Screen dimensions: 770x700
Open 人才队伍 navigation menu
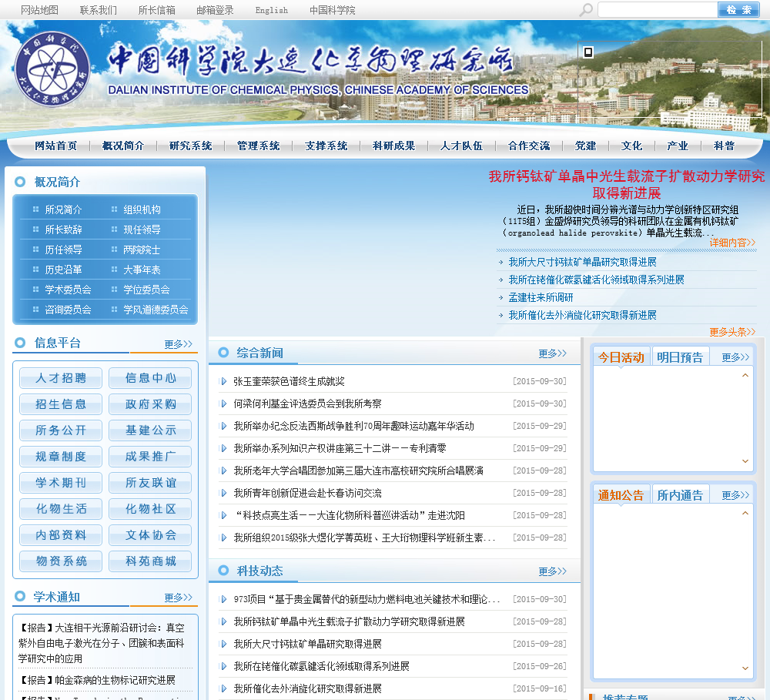[461, 146]
